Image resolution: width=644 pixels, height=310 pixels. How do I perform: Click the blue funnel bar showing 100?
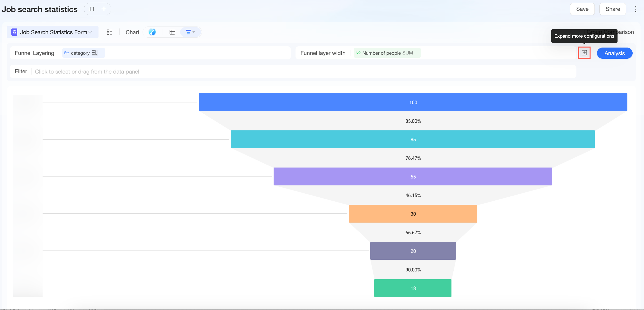pos(413,102)
